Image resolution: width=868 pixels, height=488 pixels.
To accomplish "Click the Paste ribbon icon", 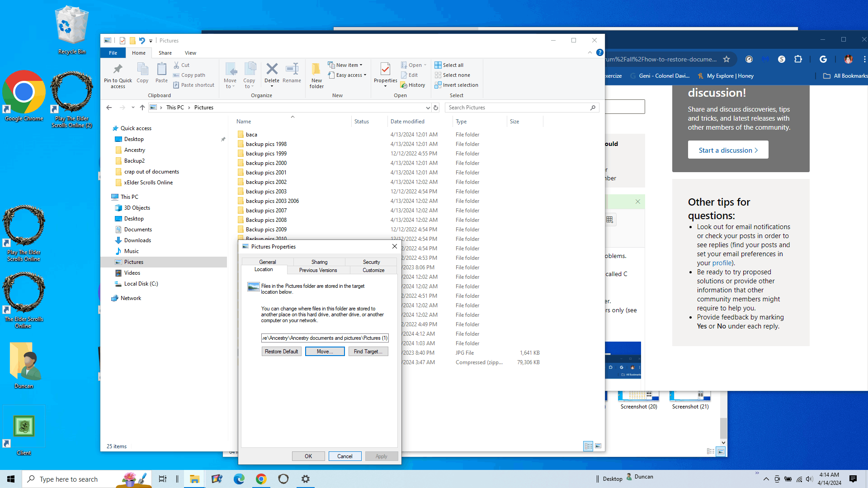I will tap(161, 73).
